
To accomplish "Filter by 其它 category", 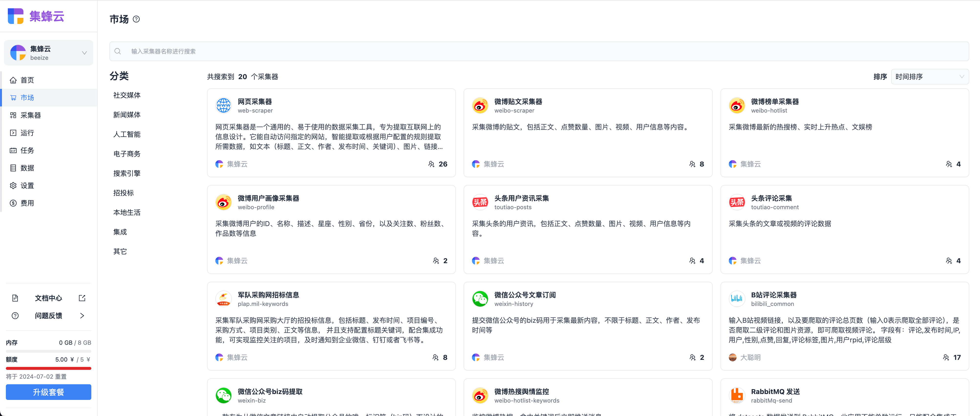I will click(x=120, y=251).
